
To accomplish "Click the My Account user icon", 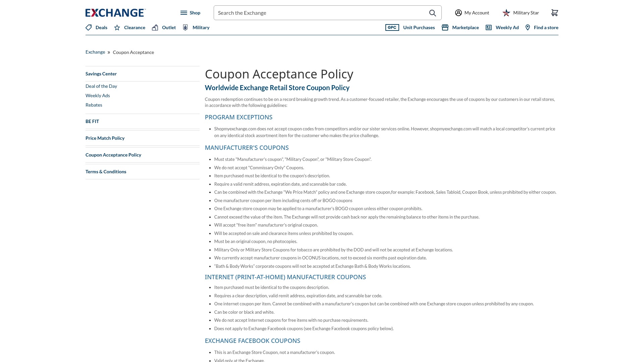I will point(458,13).
